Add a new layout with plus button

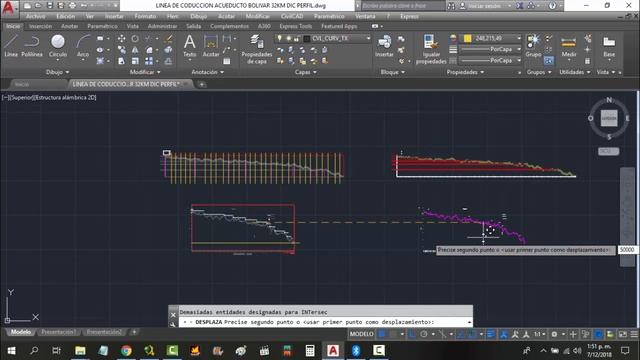coord(134,332)
